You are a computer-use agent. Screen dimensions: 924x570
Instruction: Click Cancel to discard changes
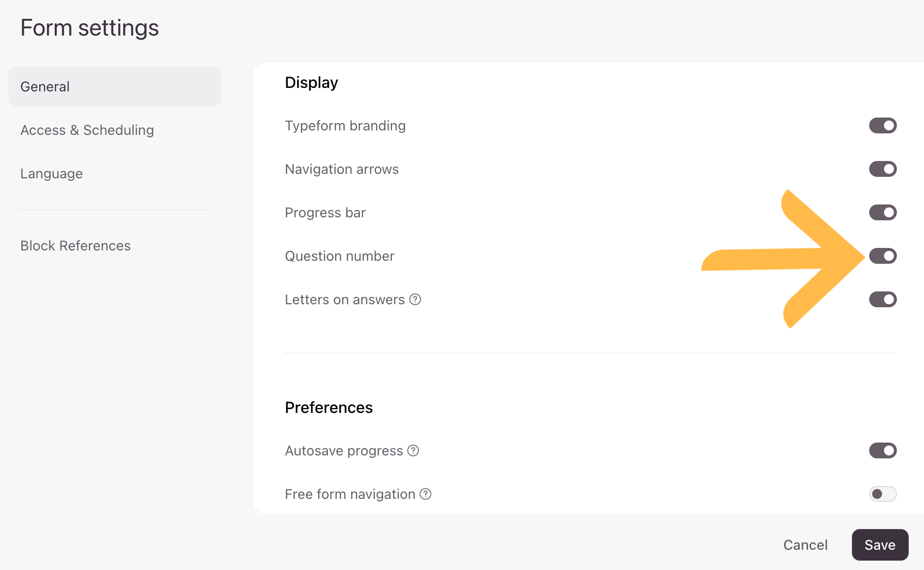point(805,545)
